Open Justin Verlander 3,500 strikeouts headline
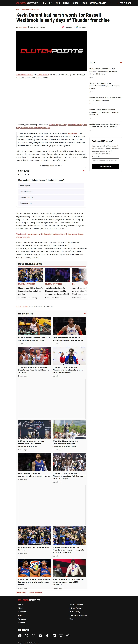The image size is (138, 644). pos(105,99)
